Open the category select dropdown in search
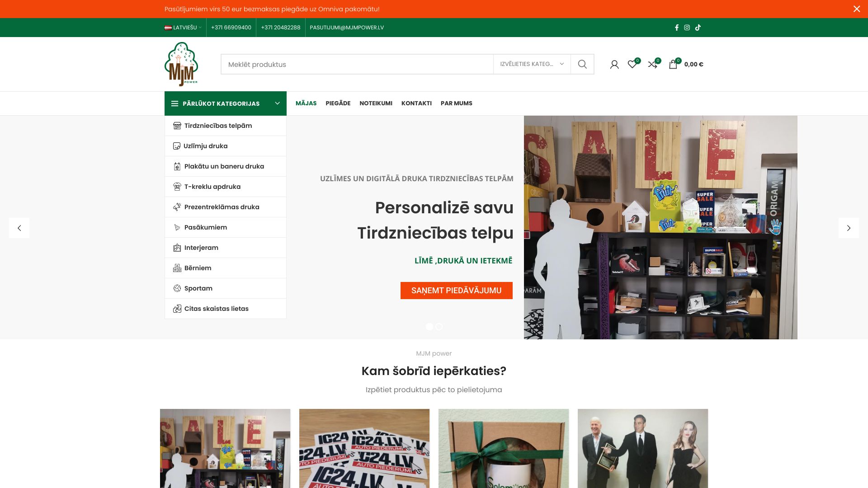868x488 pixels. (532, 64)
